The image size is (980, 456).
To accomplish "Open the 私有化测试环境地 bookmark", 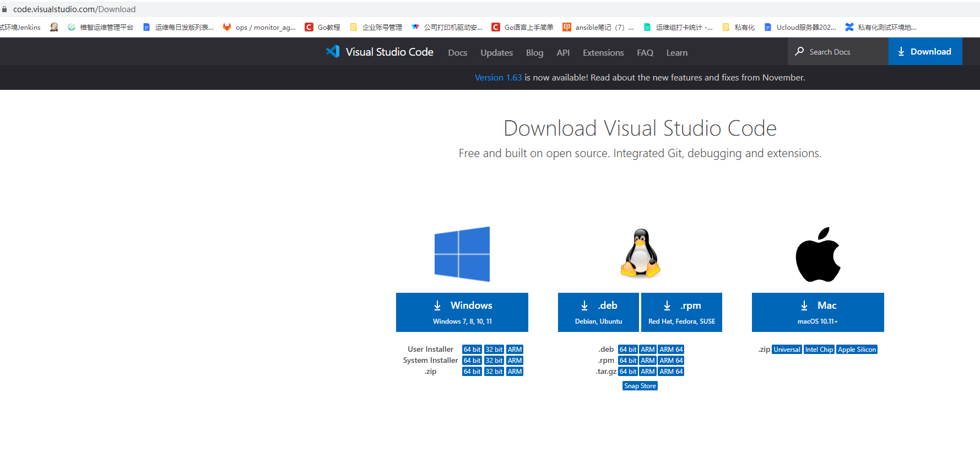I will (881, 27).
